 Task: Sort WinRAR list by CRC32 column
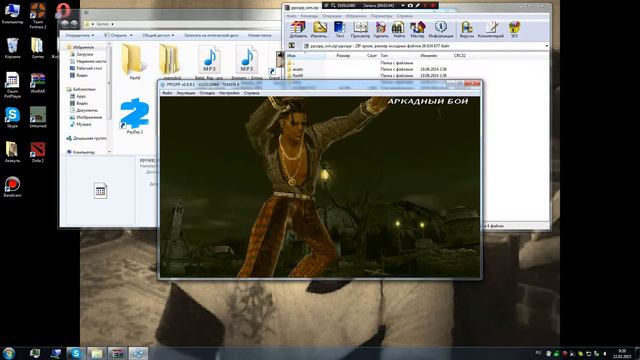[460, 56]
